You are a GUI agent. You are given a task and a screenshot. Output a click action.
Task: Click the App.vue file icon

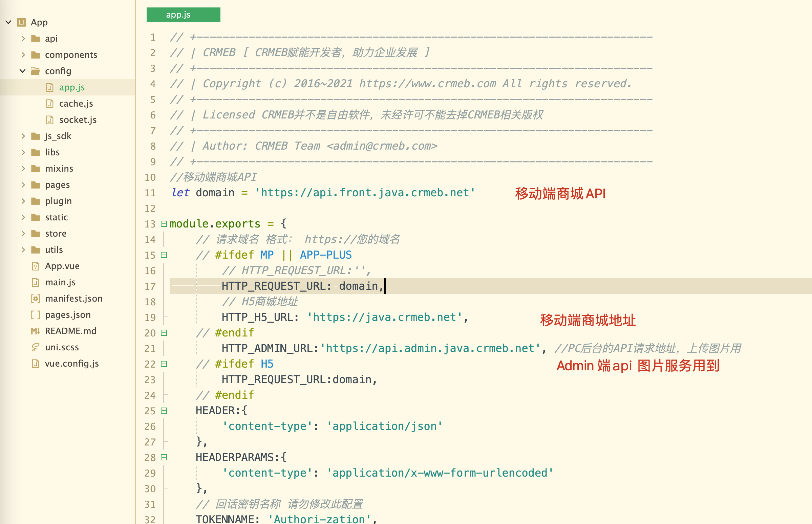36,266
